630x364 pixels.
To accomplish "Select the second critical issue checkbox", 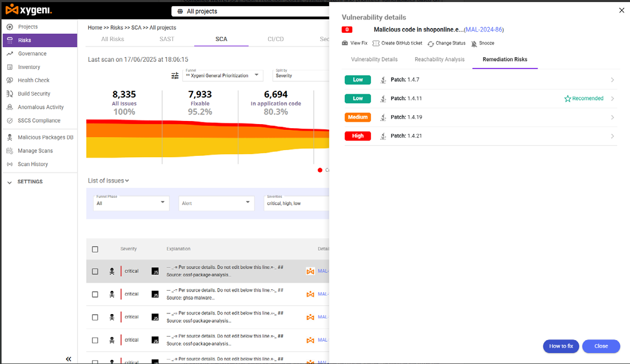I will [x=95, y=294].
